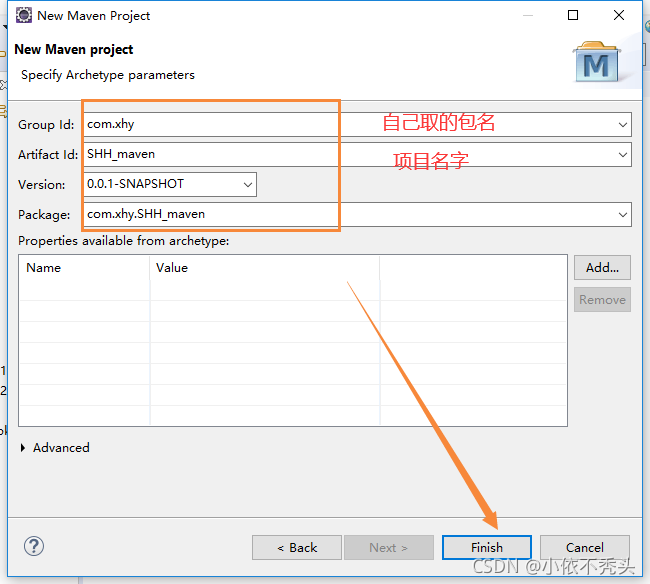This screenshot has width=650, height=584.
Task: Click the Value column header
Action: coord(265,268)
